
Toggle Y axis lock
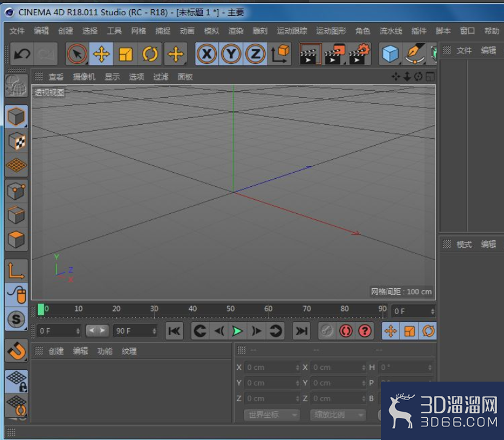click(x=231, y=53)
